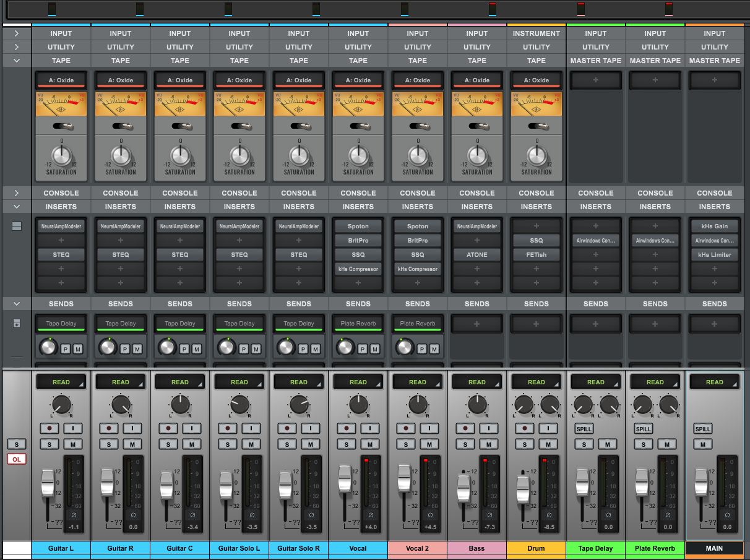The image size is (750, 560).
Task: Arm record on the Guitar L channel
Action: (50, 428)
